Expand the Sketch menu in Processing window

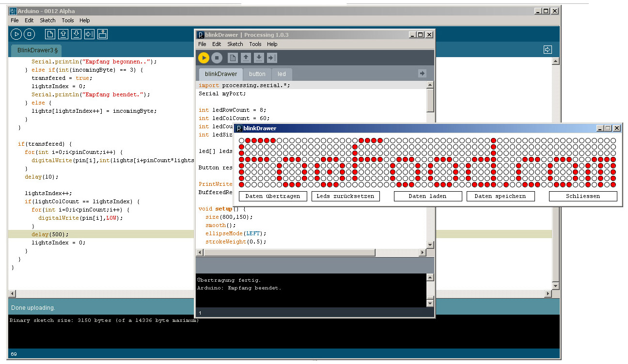coord(235,44)
